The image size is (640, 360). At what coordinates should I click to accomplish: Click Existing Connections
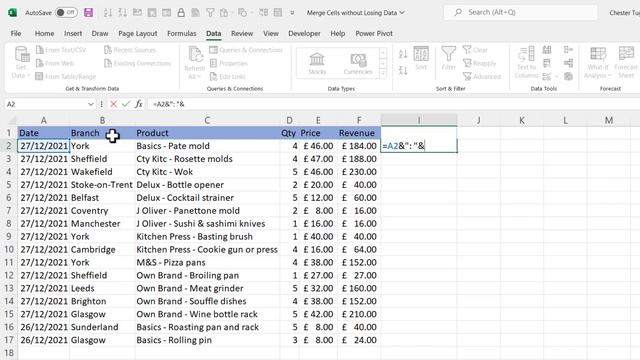click(138, 63)
